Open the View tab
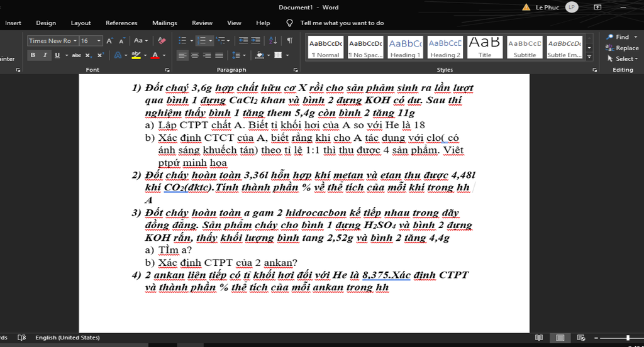The height and width of the screenshot is (347, 644). [x=234, y=23]
